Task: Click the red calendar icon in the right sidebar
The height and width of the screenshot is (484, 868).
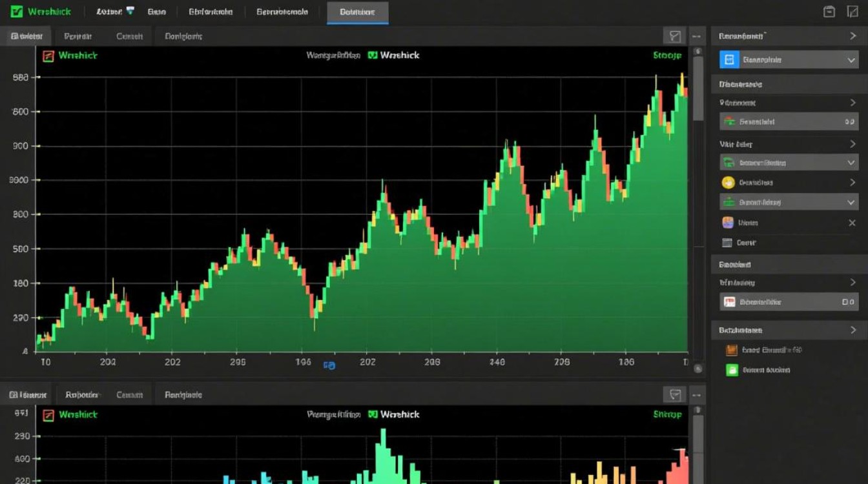Action: point(729,302)
